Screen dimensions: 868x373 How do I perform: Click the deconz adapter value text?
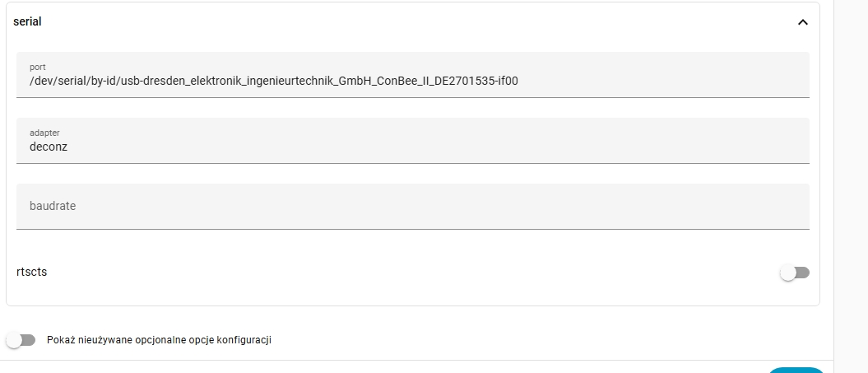click(49, 147)
